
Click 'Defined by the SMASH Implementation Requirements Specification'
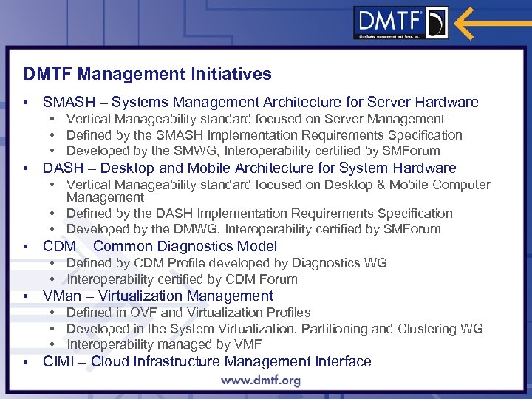click(265, 135)
